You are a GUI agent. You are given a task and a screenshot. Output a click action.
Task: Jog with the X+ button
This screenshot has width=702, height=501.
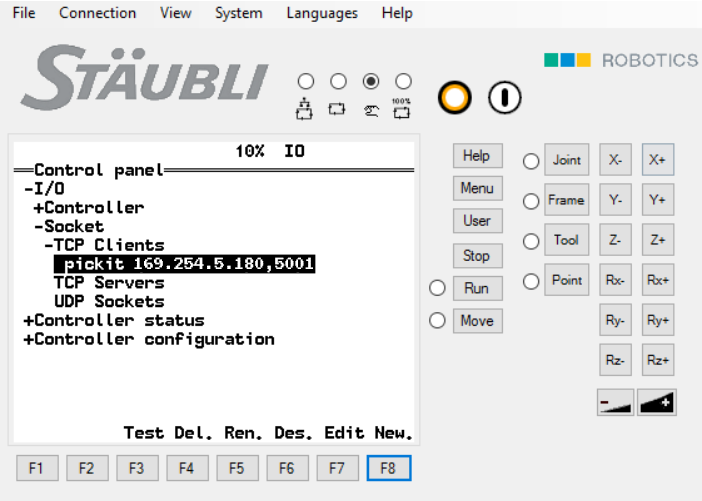coord(658,160)
